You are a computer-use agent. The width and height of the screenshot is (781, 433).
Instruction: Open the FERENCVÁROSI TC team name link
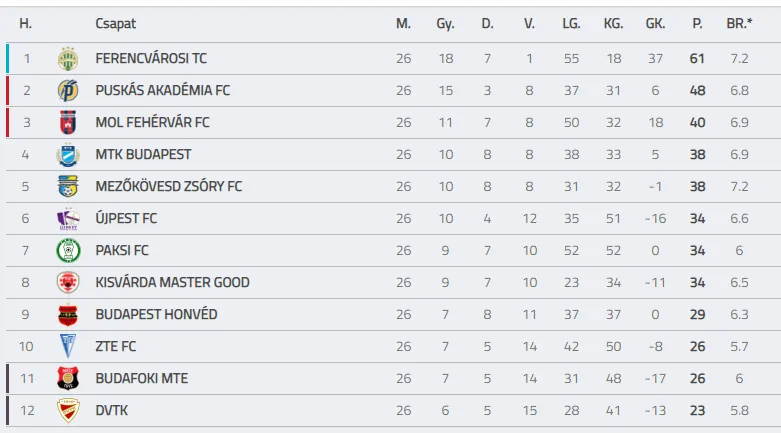[x=151, y=59]
